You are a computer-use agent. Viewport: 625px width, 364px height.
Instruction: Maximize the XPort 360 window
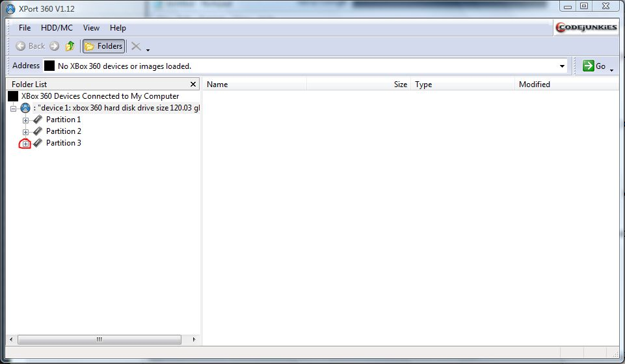click(x=584, y=6)
